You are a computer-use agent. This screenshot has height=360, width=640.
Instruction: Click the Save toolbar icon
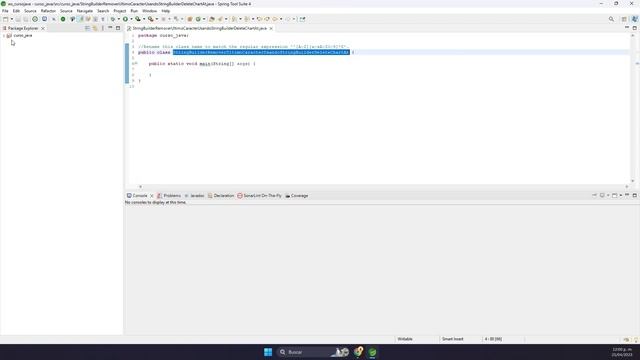tap(18, 19)
